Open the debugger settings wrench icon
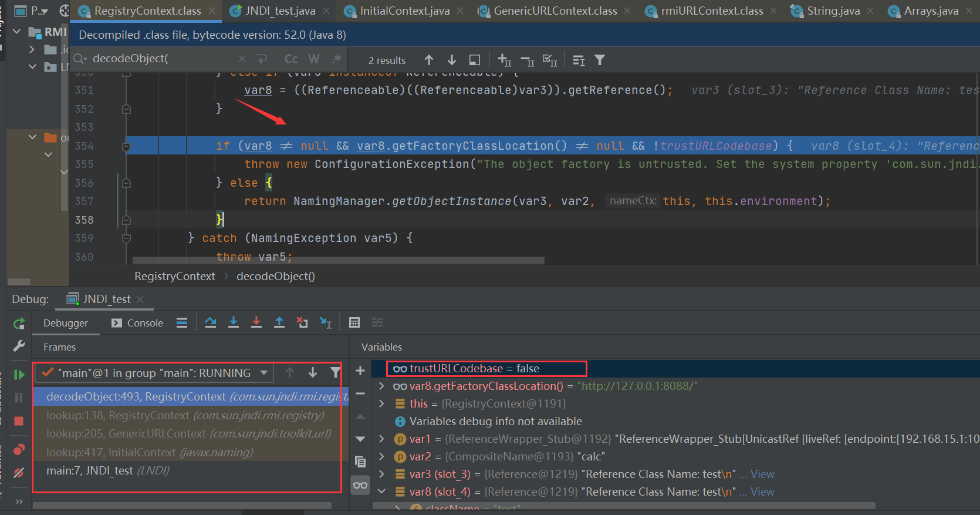The width and height of the screenshot is (980, 515). tap(19, 346)
